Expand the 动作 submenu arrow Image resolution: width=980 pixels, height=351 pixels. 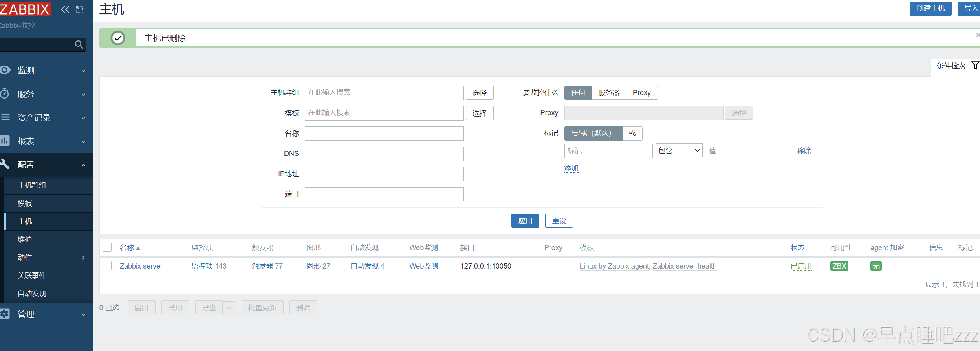[83, 258]
